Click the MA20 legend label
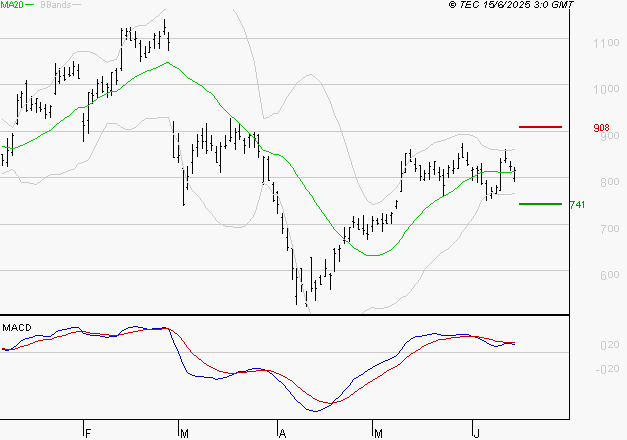627x440 pixels. [x=13, y=6]
